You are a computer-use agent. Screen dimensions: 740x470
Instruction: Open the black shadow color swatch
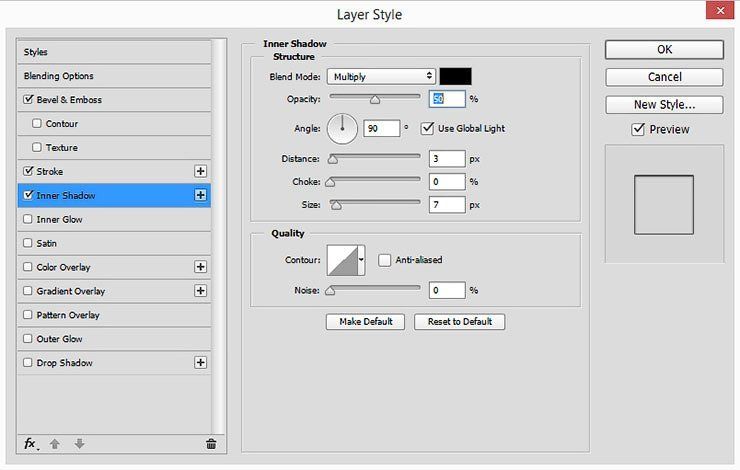[455, 76]
